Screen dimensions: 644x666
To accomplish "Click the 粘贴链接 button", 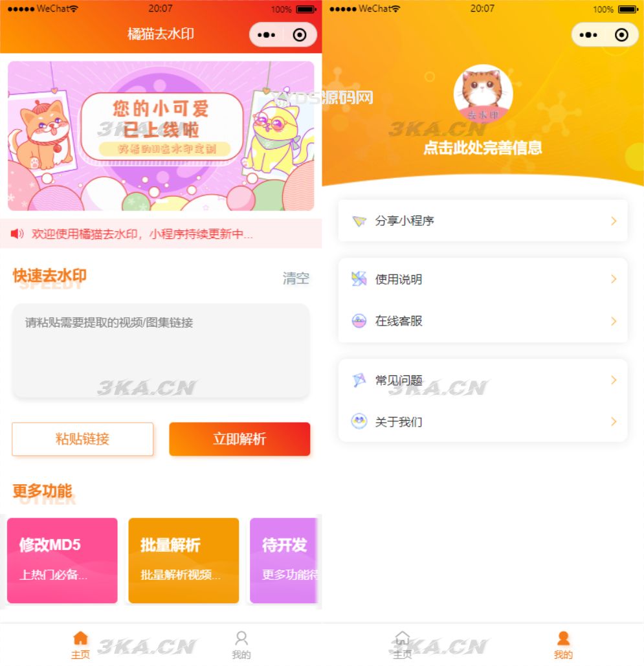I will click(x=82, y=439).
